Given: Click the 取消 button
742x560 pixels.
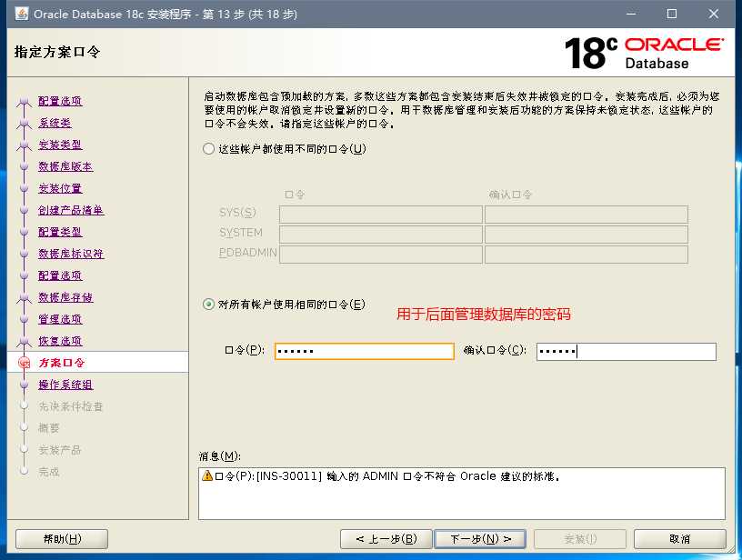Looking at the screenshot, I should (679, 539).
